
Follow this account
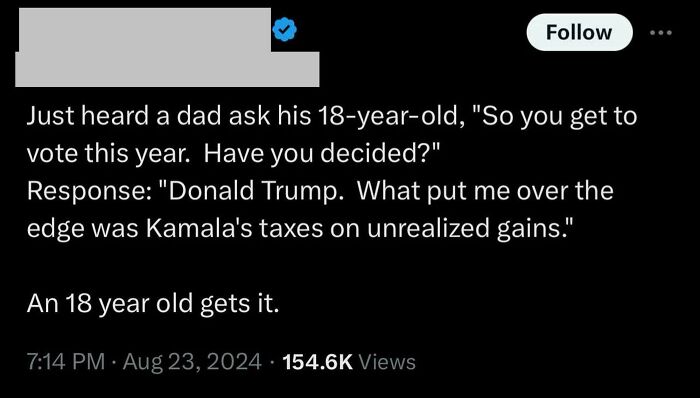tap(579, 32)
